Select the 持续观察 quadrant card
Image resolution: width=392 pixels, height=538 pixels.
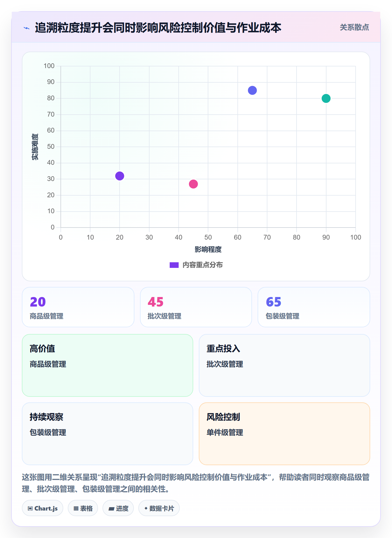click(x=108, y=434)
